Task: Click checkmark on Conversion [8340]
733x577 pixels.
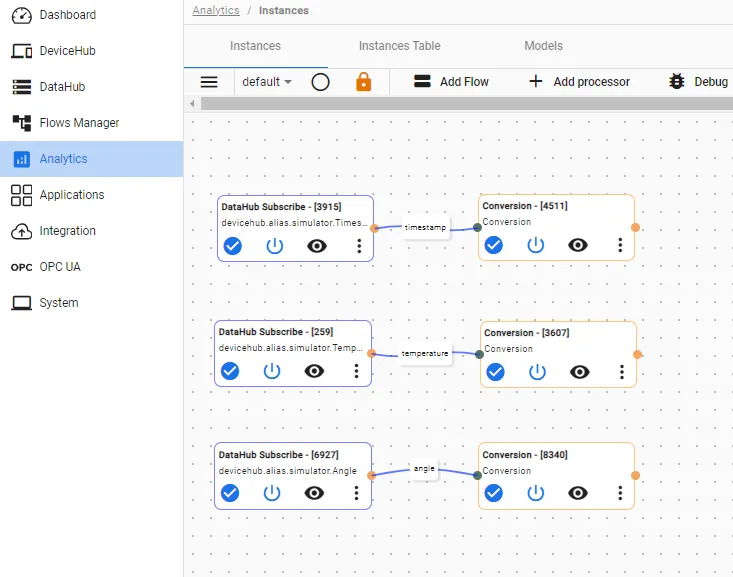Action: [x=494, y=493]
